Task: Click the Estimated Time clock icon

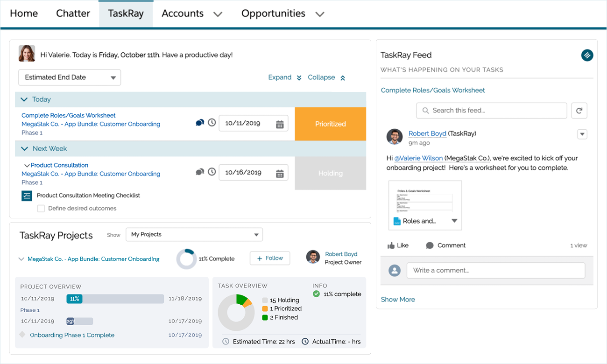Action: pos(226,342)
